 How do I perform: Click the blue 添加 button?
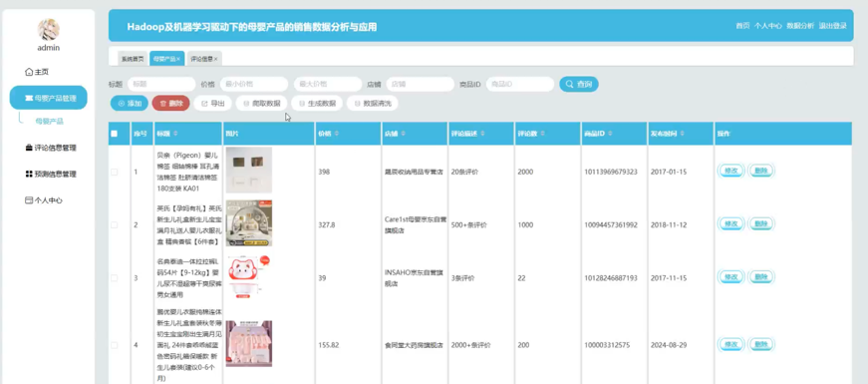129,103
